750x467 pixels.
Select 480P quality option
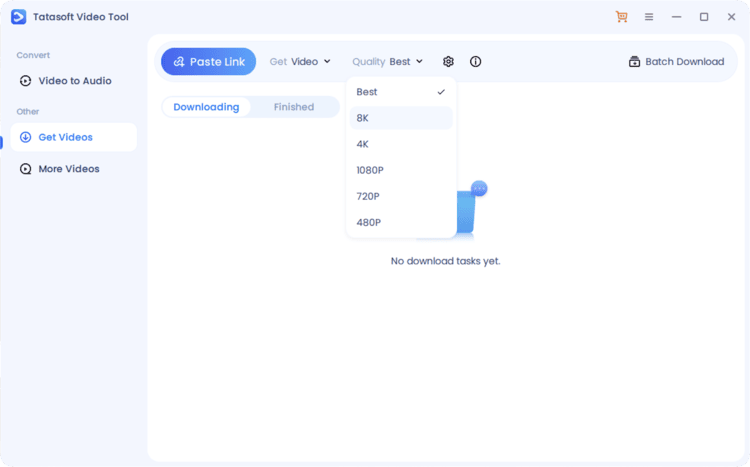401,222
